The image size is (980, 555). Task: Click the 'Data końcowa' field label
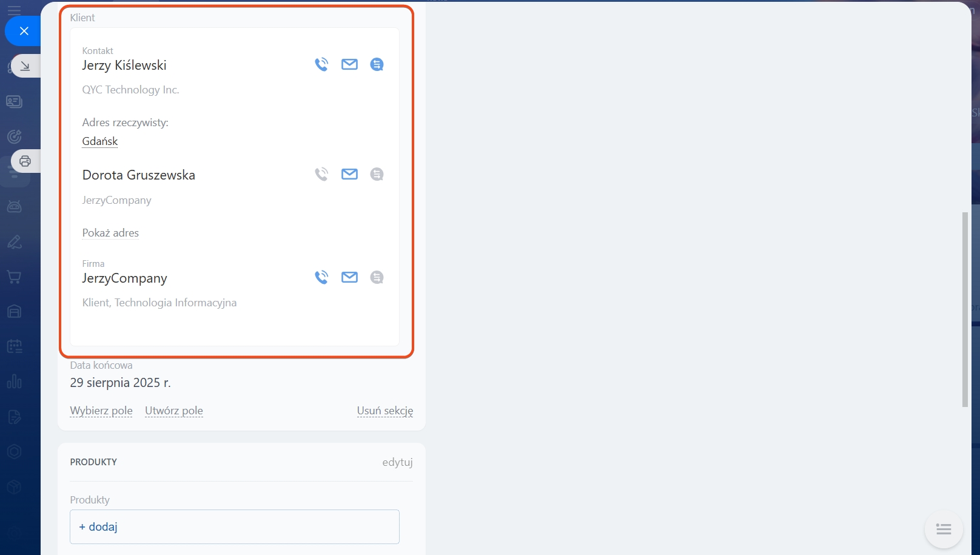coord(101,365)
